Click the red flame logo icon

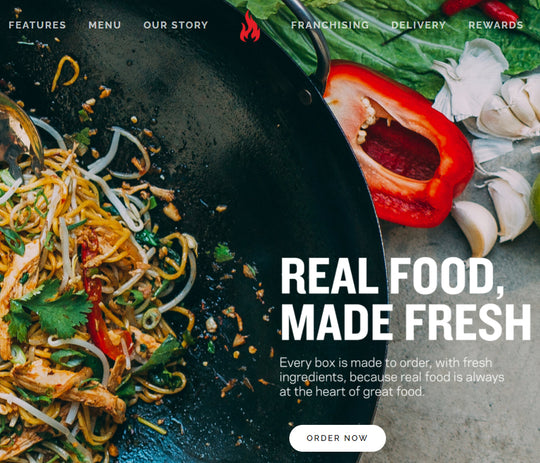(250, 27)
